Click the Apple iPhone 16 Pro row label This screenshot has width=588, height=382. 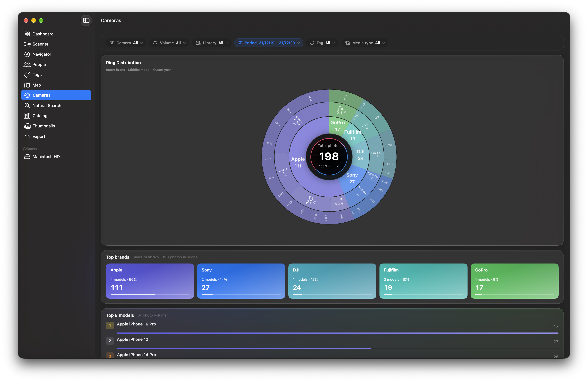pyautogui.click(x=136, y=324)
